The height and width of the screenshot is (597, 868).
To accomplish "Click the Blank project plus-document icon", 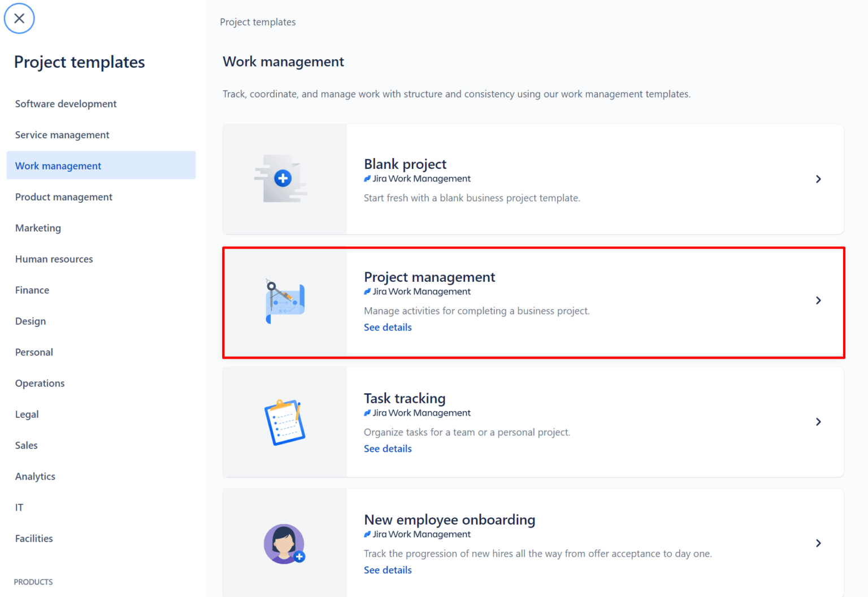I will (284, 178).
